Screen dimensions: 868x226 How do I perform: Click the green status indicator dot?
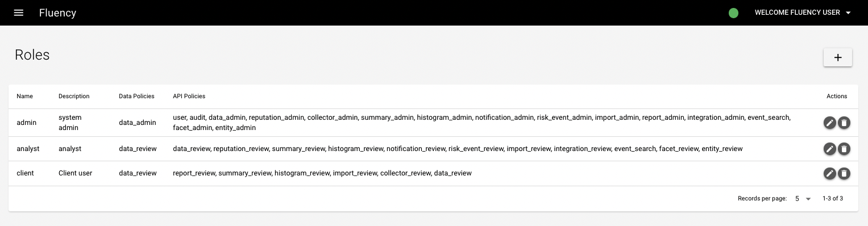pos(733,13)
